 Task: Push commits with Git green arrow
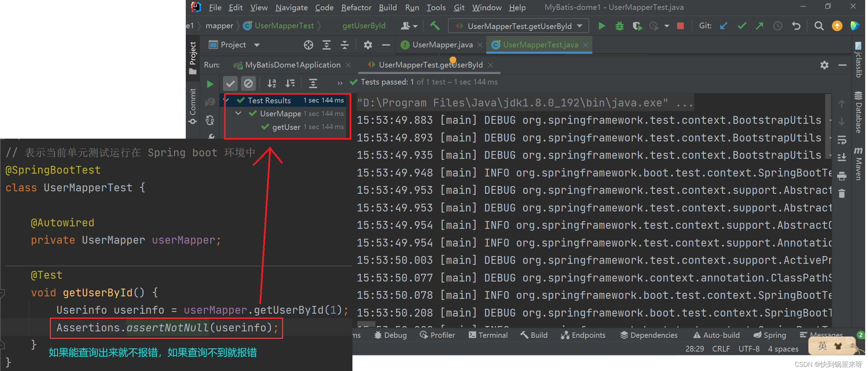click(759, 26)
